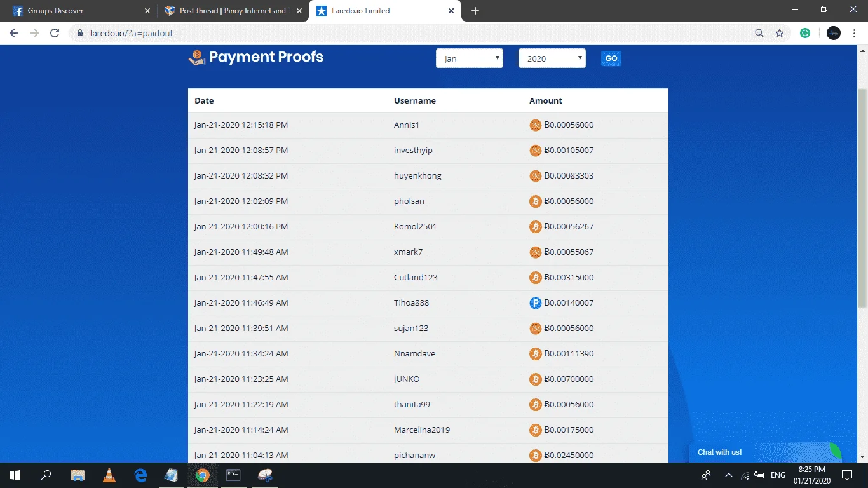Launch VLC media player from taskbar

point(109,475)
